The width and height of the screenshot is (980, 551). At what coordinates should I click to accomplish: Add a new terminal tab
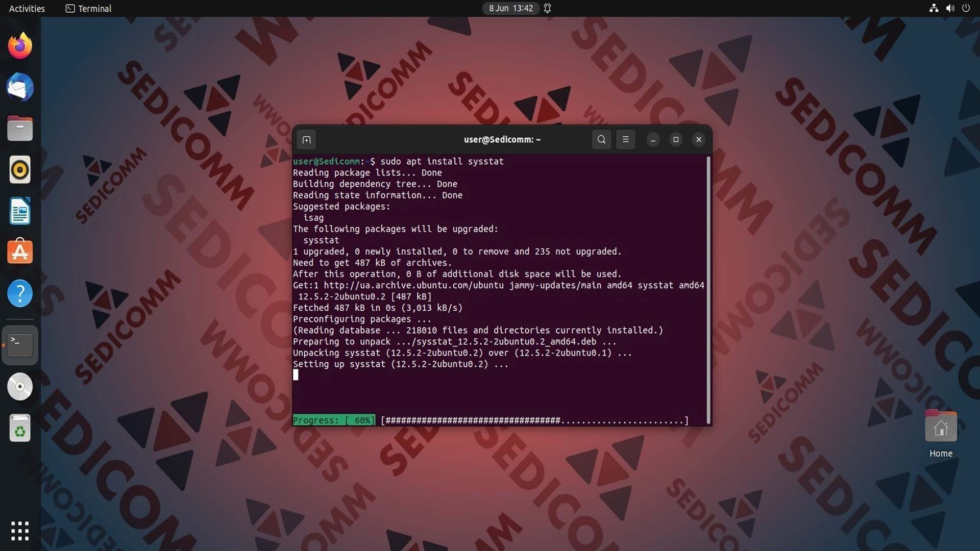pos(306,139)
